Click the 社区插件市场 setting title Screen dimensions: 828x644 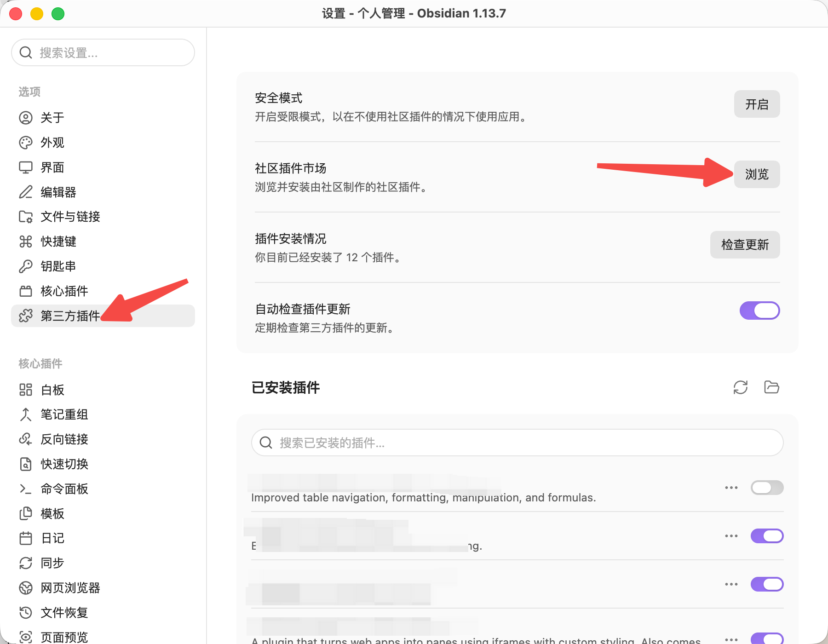tap(291, 168)
